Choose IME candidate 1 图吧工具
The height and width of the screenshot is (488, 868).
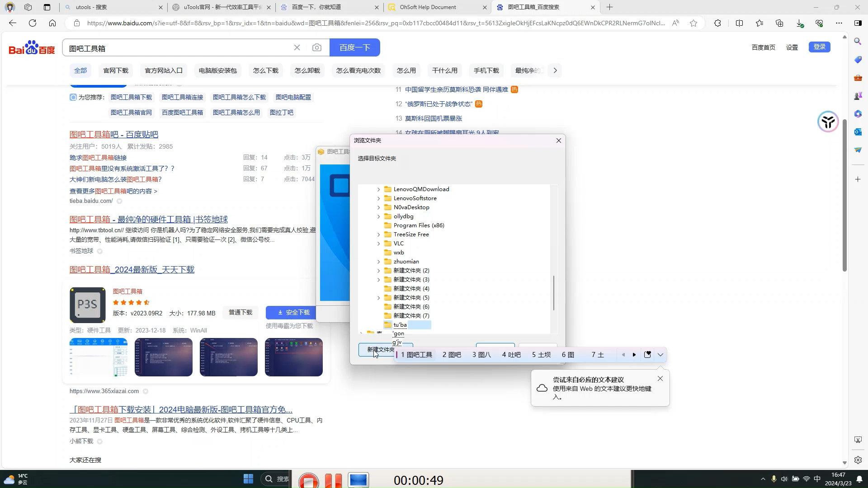click(x=416, y=355)
